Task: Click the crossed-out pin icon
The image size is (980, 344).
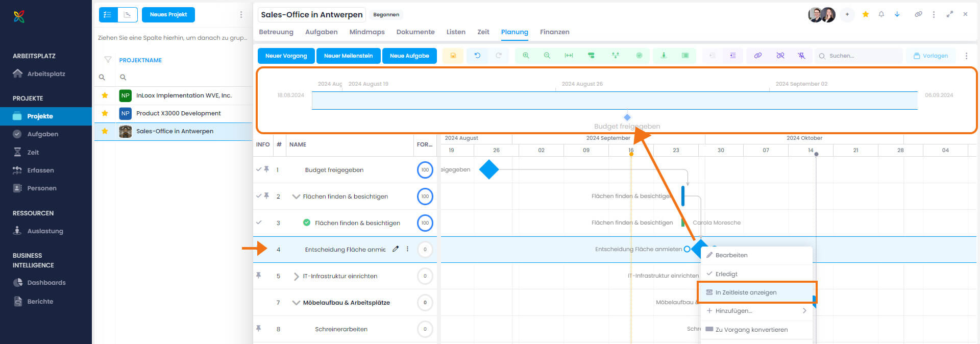Action: pos(802,56)
